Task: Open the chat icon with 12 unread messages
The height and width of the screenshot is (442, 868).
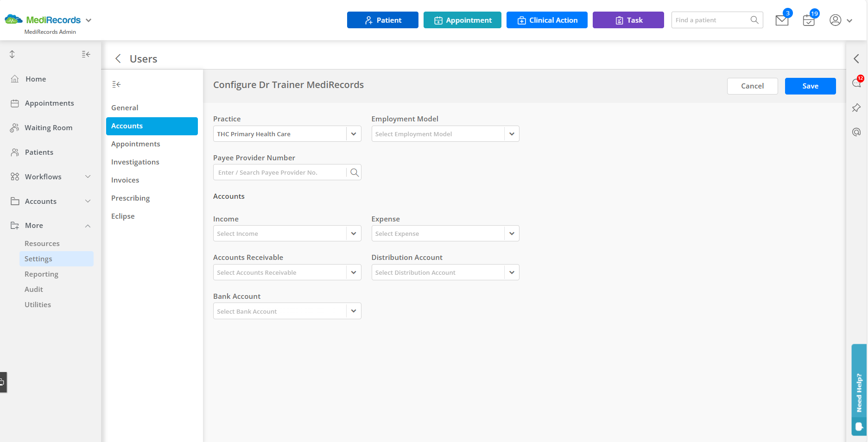Action: [x=856, y=82]
